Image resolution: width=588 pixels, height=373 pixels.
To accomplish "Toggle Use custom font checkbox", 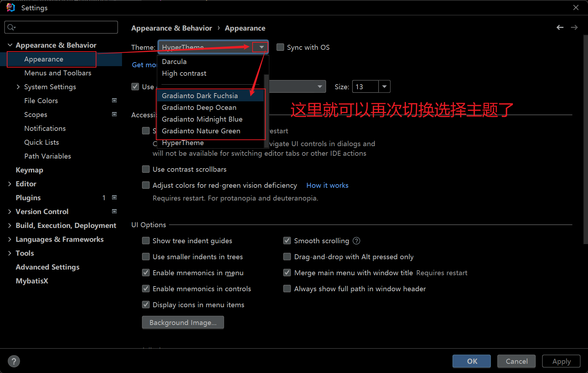I will tap(135, 86).
